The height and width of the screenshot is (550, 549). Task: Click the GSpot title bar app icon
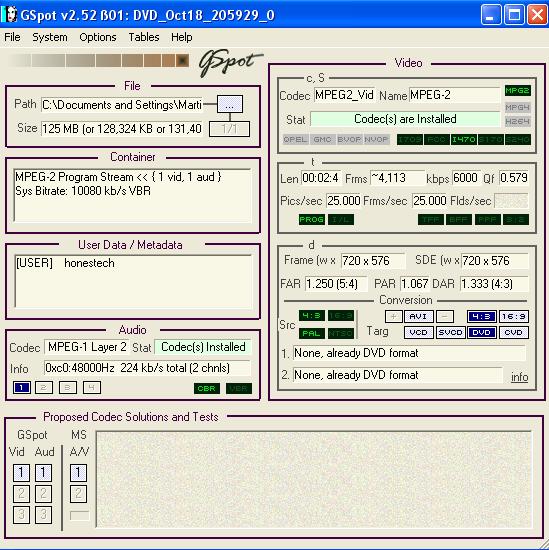coord(9,15)
